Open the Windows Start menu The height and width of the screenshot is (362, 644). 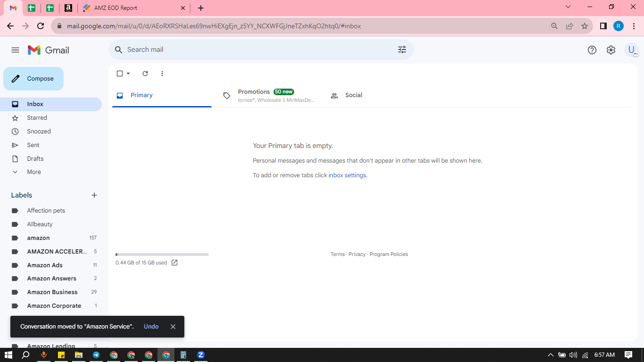click(8, 355)
